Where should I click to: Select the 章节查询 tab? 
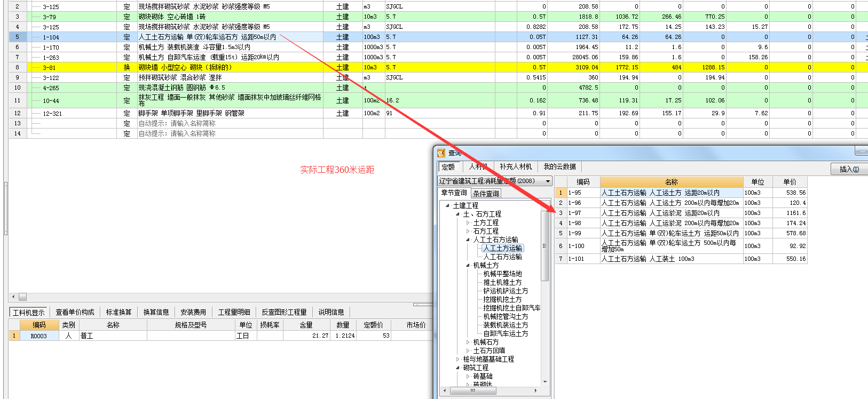(x=454, y=193)
